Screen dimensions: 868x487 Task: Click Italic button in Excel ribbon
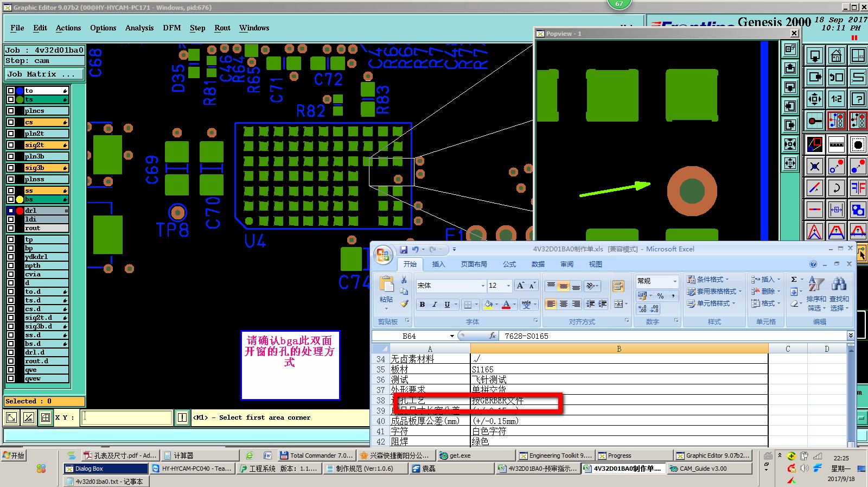(435, 305)
